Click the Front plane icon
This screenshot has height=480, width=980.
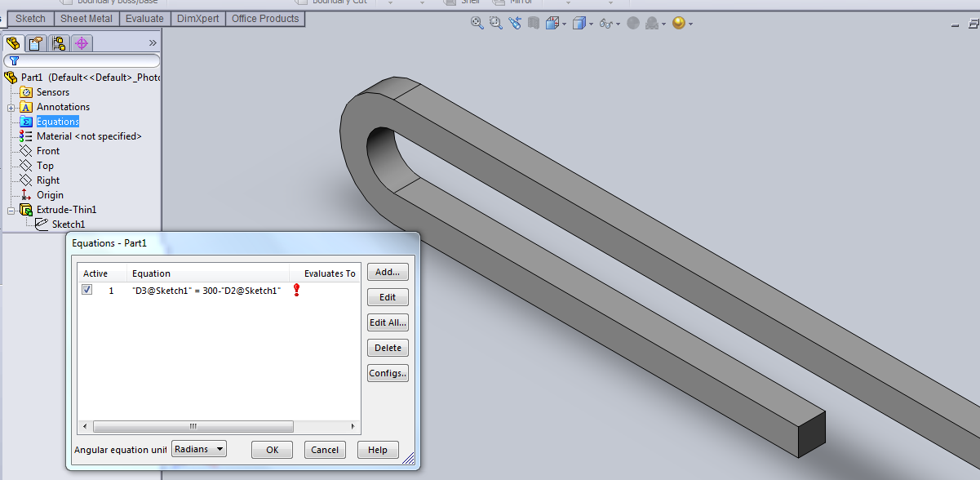pyautogui.click(x=26, y=151)
